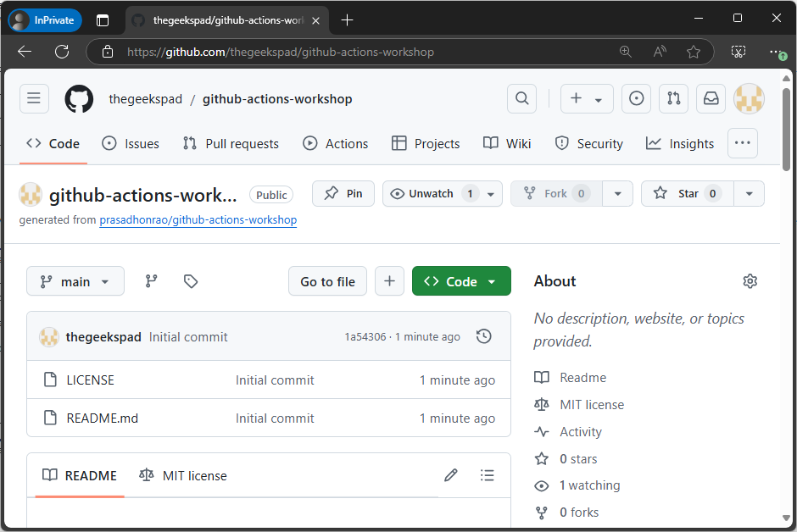Screen dimensions: 797x532
Task: Click Add file plus button
Action: 389,281
